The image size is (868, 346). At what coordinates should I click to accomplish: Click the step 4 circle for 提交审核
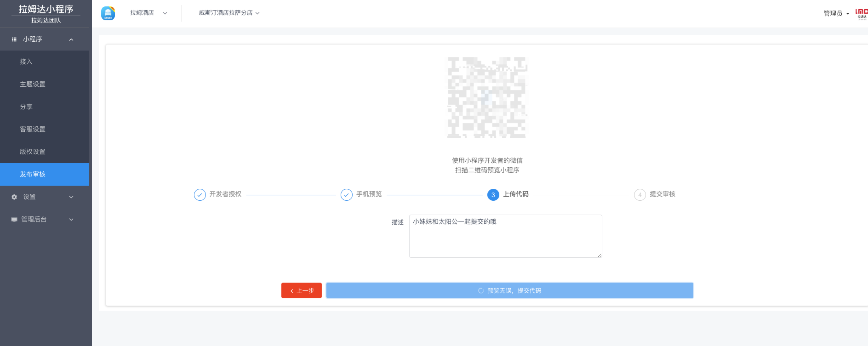[x=640, y=195]
